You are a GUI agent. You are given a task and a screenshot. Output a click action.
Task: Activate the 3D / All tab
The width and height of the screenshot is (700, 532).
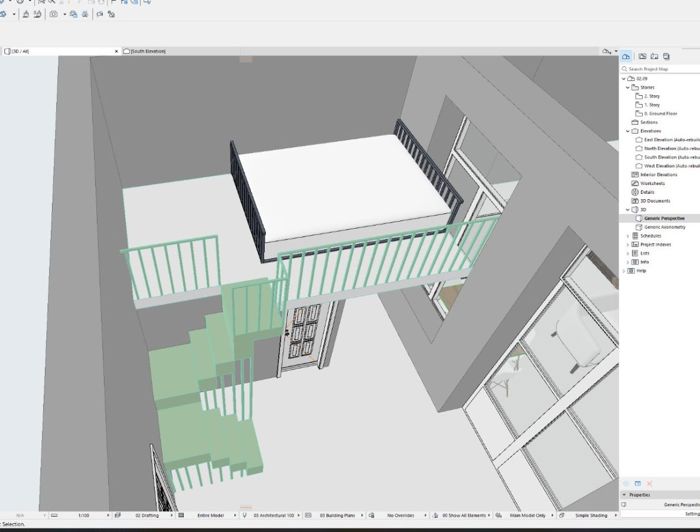click(60, 51)
